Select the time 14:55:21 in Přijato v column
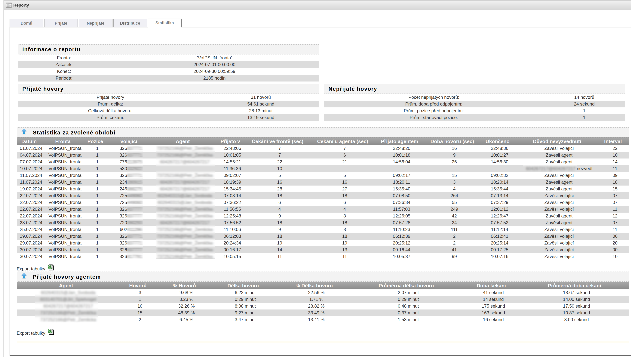The width and height of the screenshot is (644, 357). (232, 162)
